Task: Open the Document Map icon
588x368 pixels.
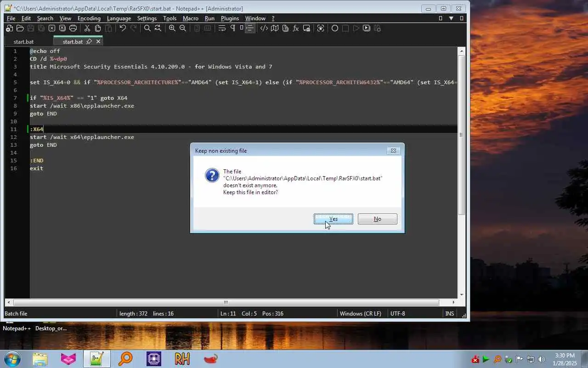Action: 275,28
